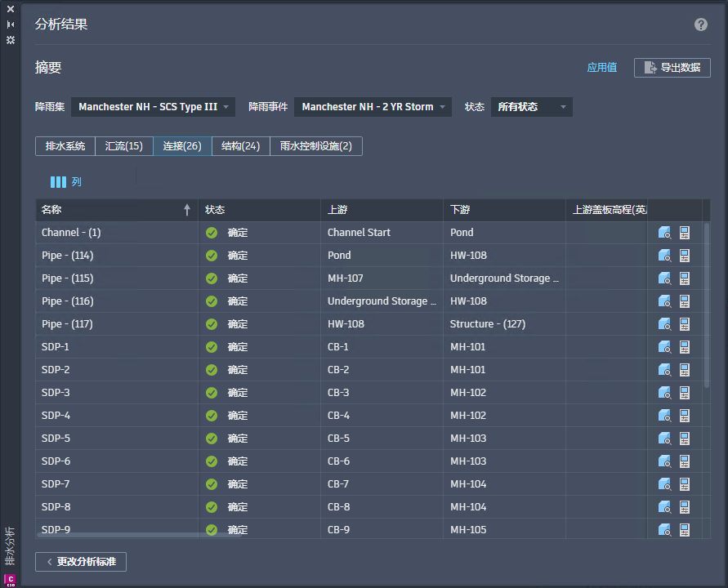728x588 pixels.
Task: Zoom to Pipe - (117) using row icon
Action: pyautogui.click(x=664, y=324)
